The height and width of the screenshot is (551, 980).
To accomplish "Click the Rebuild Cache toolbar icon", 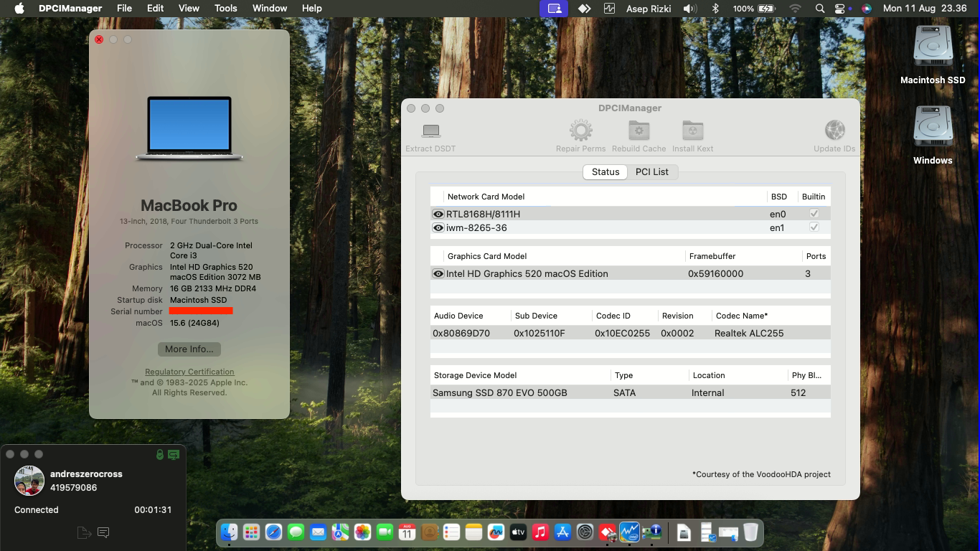I will click(639, 131).
